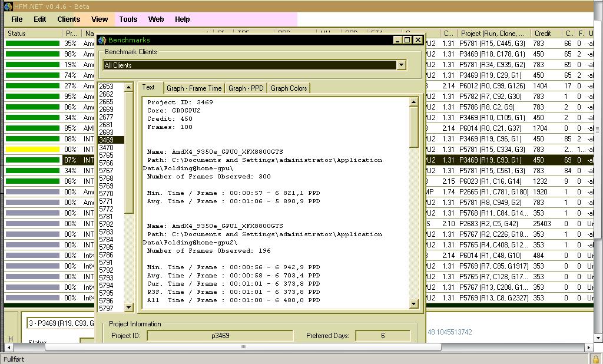
Task: Click the 98% progress cell
Action: 71,54
